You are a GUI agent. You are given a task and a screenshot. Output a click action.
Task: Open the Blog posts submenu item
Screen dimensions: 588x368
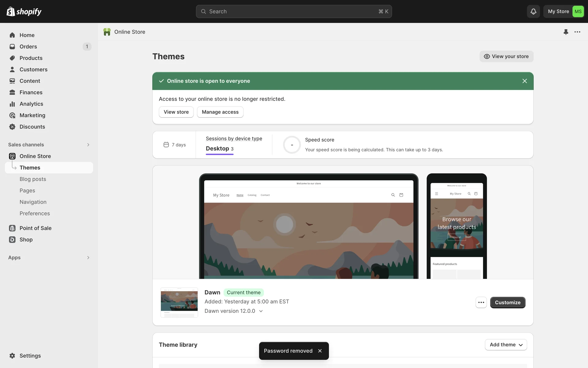(x=33, y=179)
